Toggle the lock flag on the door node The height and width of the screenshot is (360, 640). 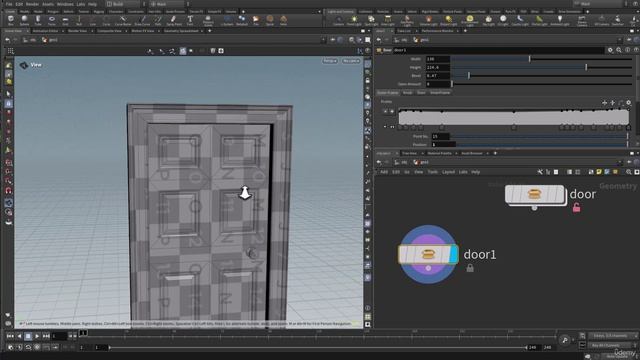click(x=576, y=208)
